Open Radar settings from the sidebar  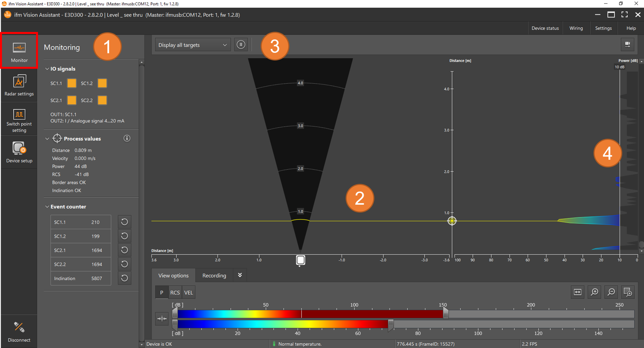[x=19, y=85]
